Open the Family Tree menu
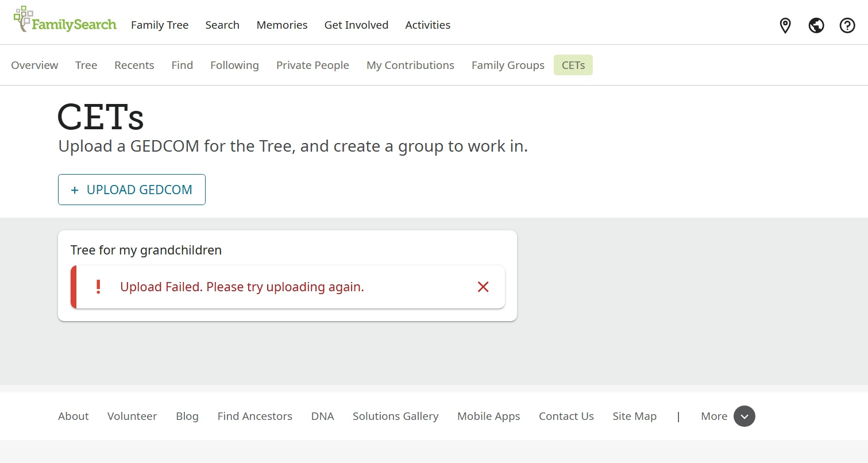This screenshot has width=868, height=463. pyautogui.click(x=160, y=25)
